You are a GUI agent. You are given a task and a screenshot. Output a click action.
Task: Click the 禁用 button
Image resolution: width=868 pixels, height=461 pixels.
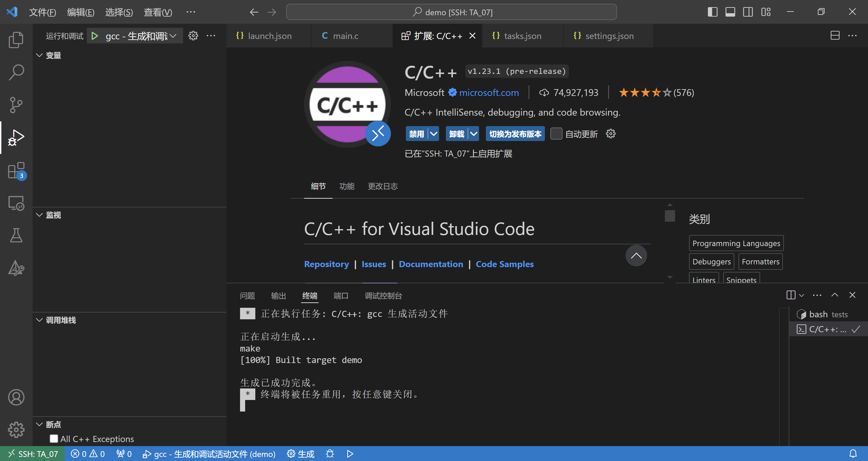click(x=416, y=134)
